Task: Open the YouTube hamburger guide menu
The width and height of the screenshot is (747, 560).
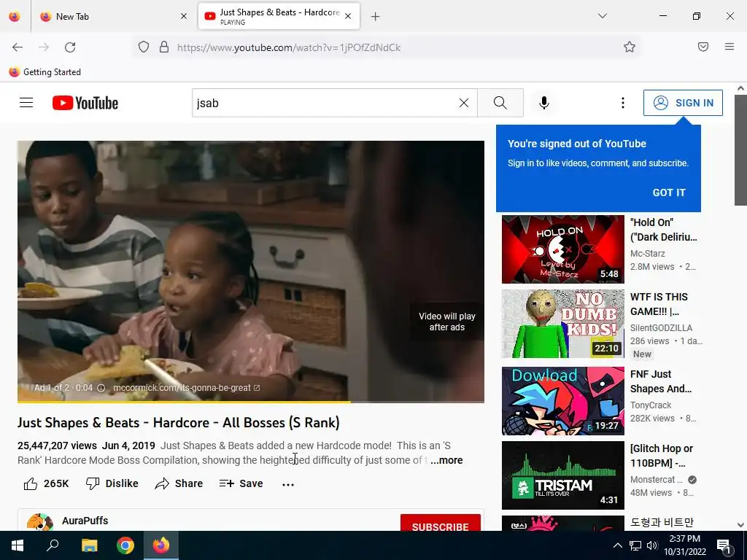Action: click(x=26, y=103)
